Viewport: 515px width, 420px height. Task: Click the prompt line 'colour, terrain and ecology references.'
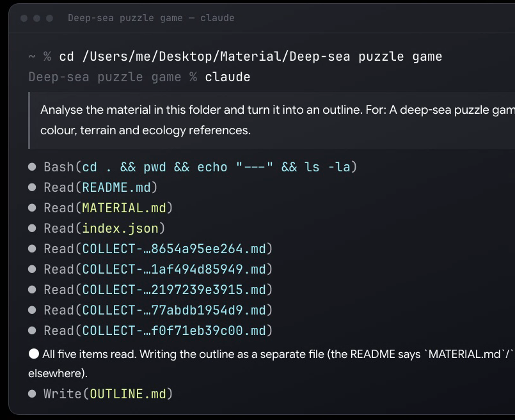[x=145, y=130]
